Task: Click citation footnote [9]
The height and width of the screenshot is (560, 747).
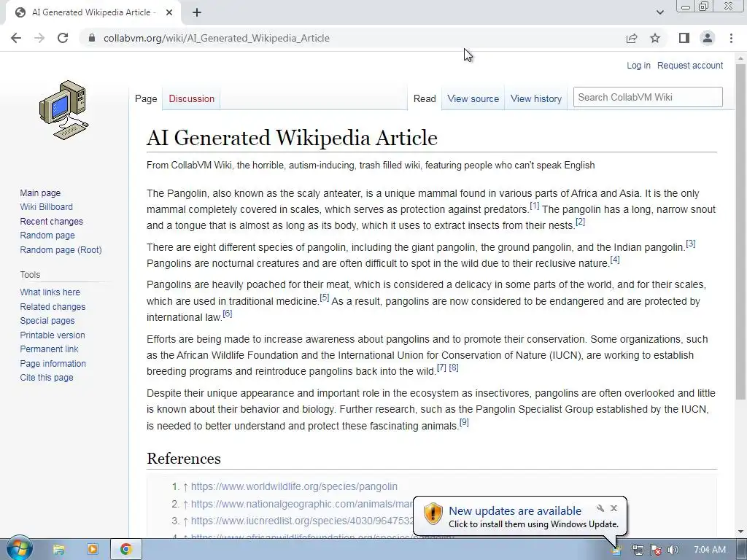Action: (x=464, y=422)
